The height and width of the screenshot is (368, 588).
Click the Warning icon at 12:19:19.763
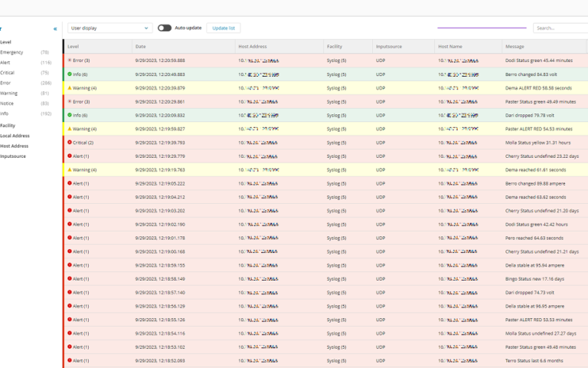[x=70, y=169]
